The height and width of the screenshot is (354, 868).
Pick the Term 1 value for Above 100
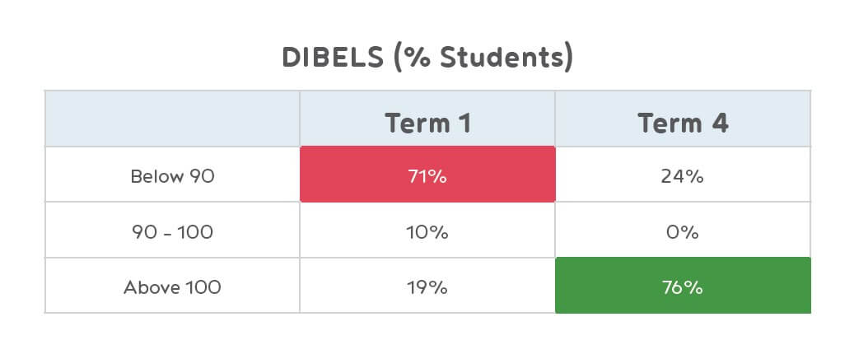tap(427, 287)
